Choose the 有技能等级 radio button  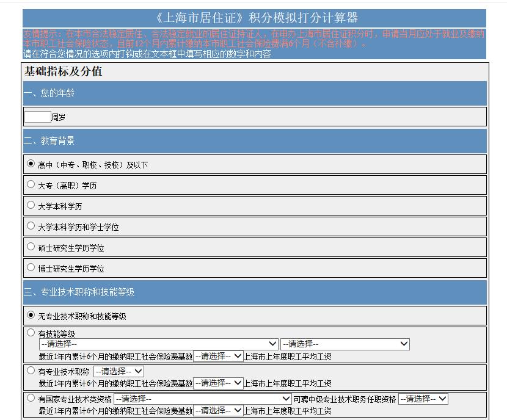31,333
